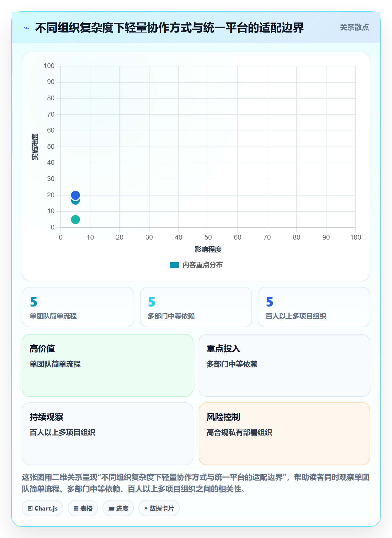This screenshot has height=538, width=392.
Task: Select the royal blue scatter point near 20
Action: 75,195
